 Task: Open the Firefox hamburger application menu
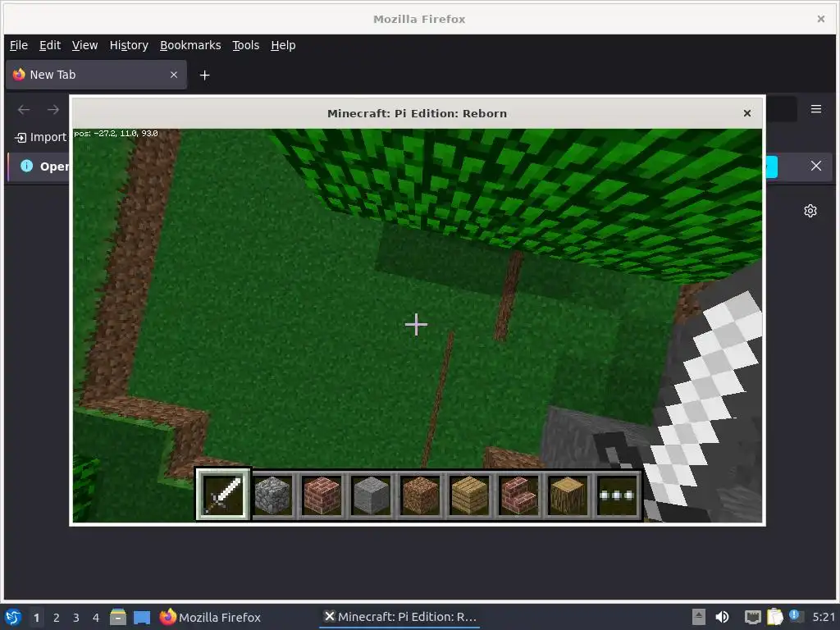816,109
